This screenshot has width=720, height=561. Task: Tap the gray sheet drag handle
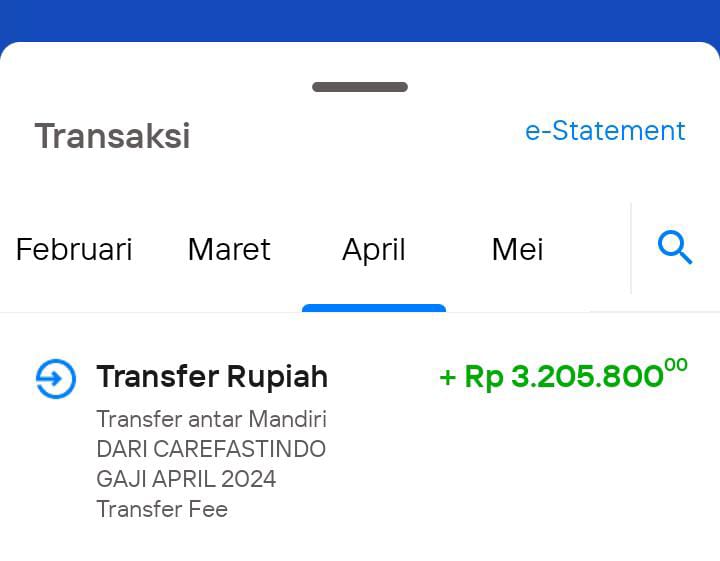pos(360,87)
